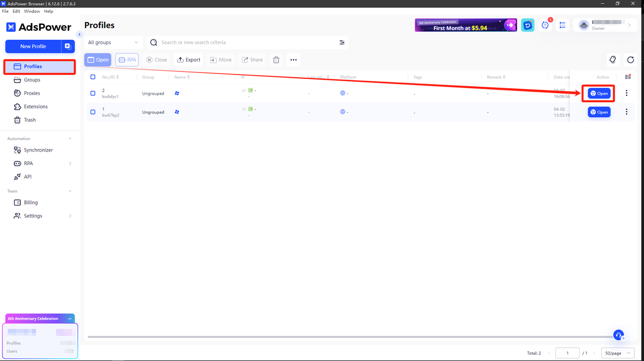Tick the select-all checkbox in table header
Screen dimensions: 644x361
pyautogui.click(x=93, y=77)
